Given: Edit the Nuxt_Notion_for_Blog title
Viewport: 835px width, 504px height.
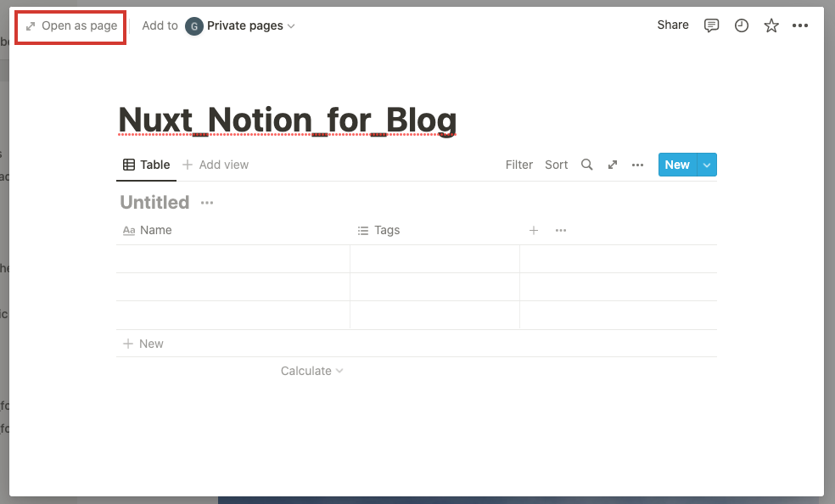Looking at the screenshot, I should [x=288, y=120].
